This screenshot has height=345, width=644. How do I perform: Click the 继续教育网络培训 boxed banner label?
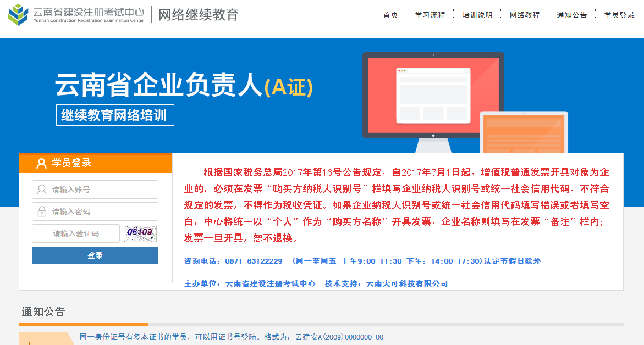(x=115, y=115)
